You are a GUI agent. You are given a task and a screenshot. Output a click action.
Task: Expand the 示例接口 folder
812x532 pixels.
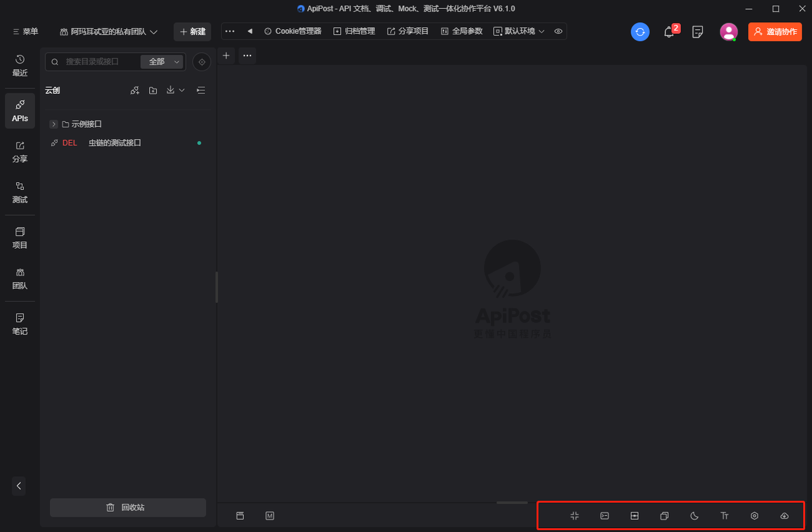pyautogui.click(x=54, y=124)
